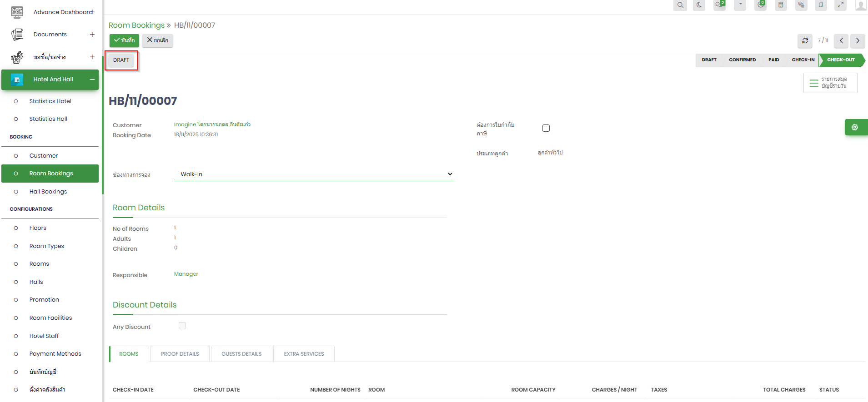This screenshot has height=402, width=868.
Task: Switch to the Guests Details tab
Action: coord(241,354)
